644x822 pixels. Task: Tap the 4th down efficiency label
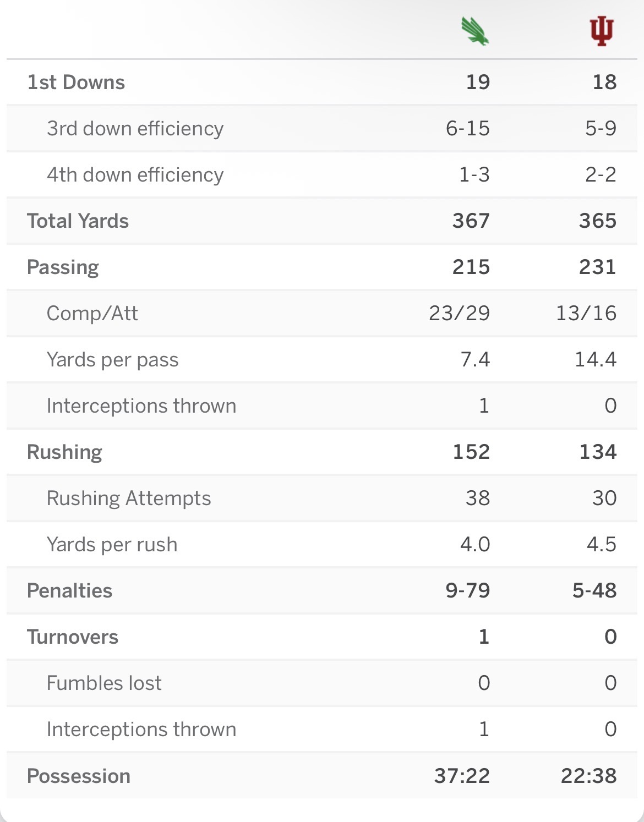point(135,175)
